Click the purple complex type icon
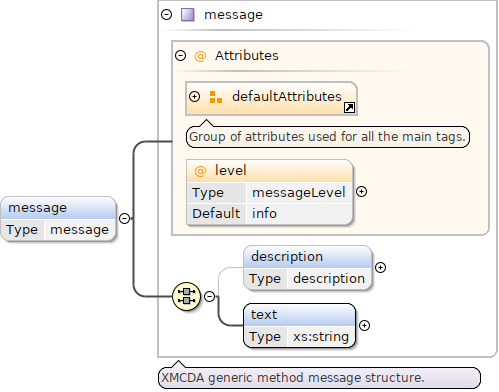 pyautogui.click(x=188, y=15)
